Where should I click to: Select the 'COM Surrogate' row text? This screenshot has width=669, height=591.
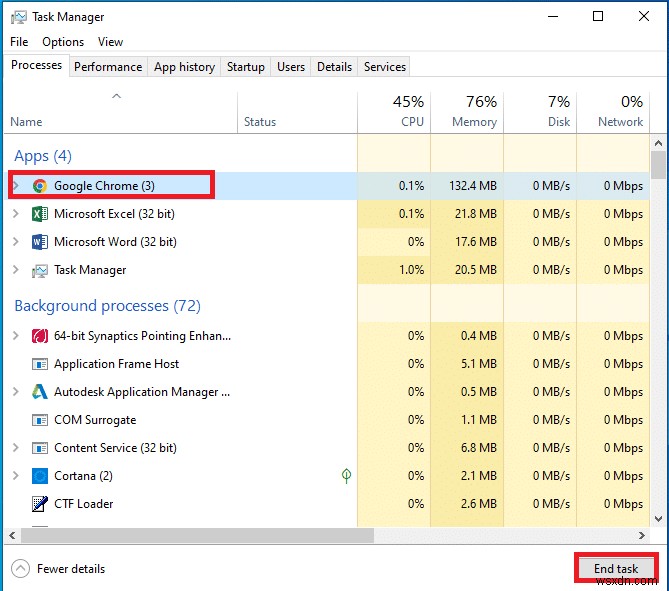click(95, 420)
